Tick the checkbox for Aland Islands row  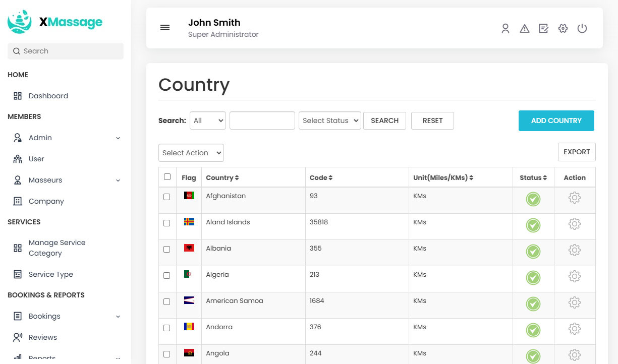coord(167,223)
